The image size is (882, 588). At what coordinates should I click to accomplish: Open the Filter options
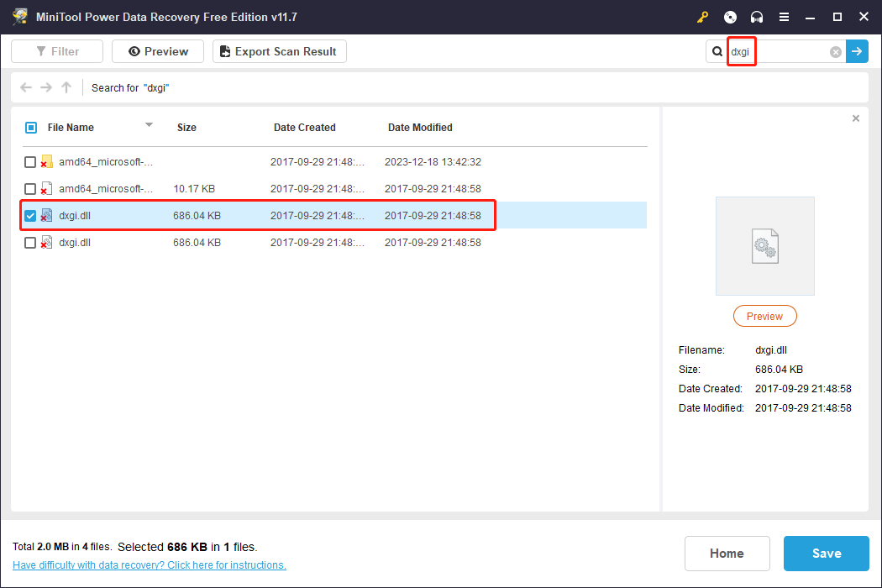(x=57, y=51)
